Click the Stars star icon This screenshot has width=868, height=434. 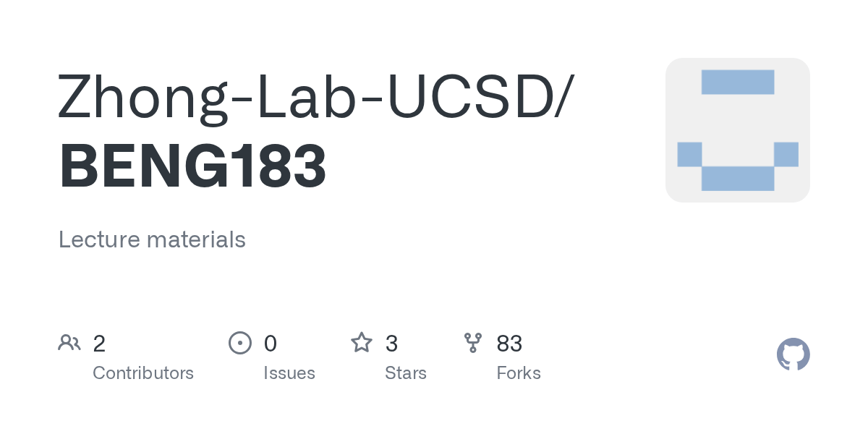click(x=362, y=342)
